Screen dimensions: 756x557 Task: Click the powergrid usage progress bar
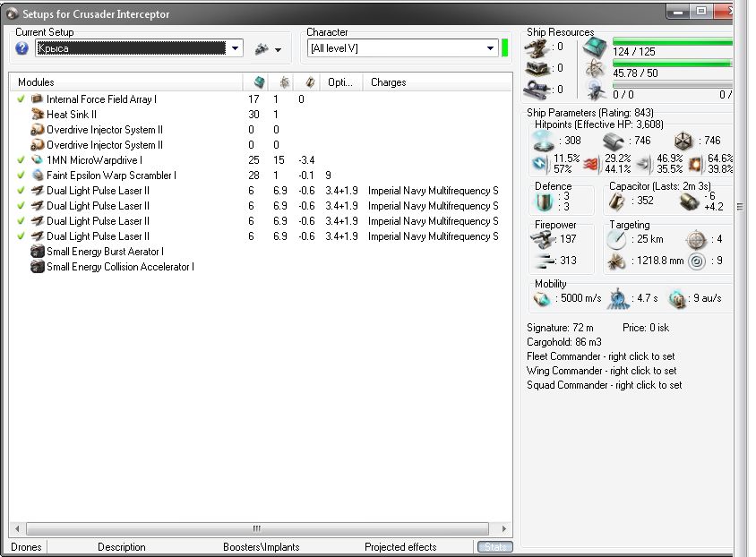point(673,63)
